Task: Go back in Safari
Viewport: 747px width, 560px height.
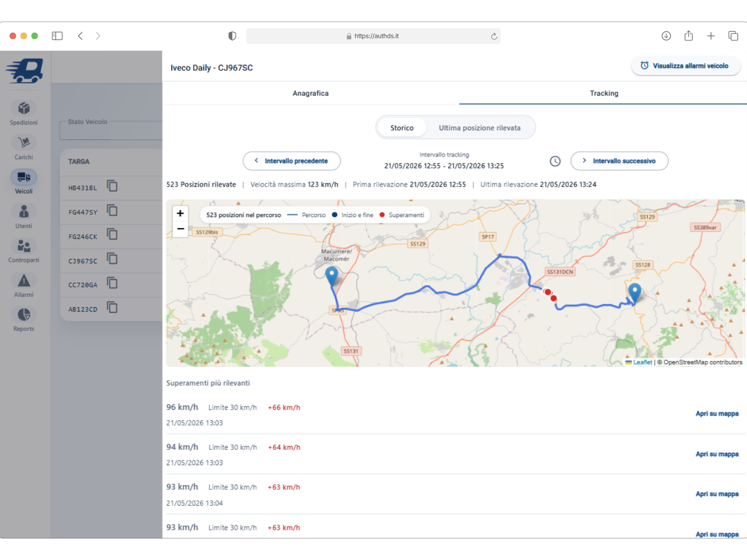Action: pyautogui.click(x=80, y=36)
